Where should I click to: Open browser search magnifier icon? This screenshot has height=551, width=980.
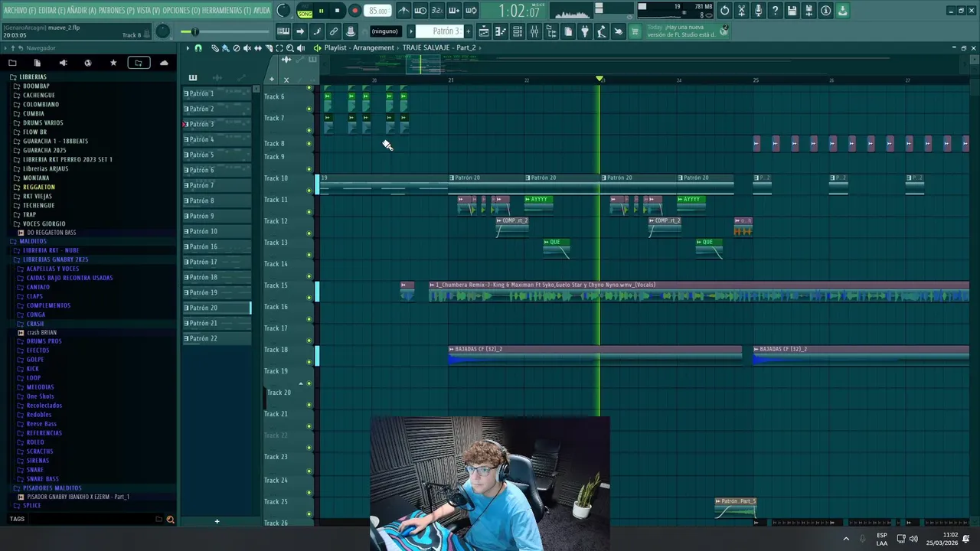point(170,520)
